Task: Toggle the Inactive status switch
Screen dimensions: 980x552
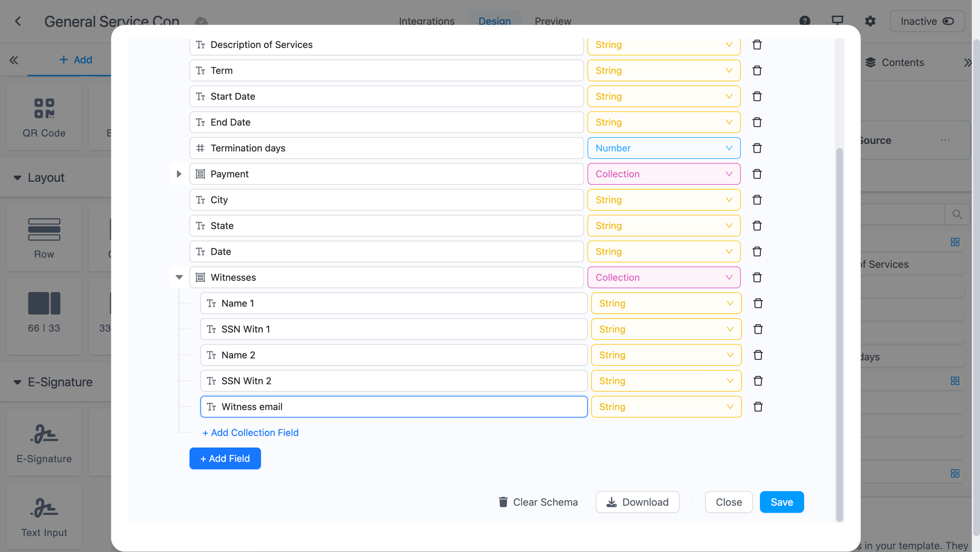Action: pyautogui.click(x=948, y=21)
